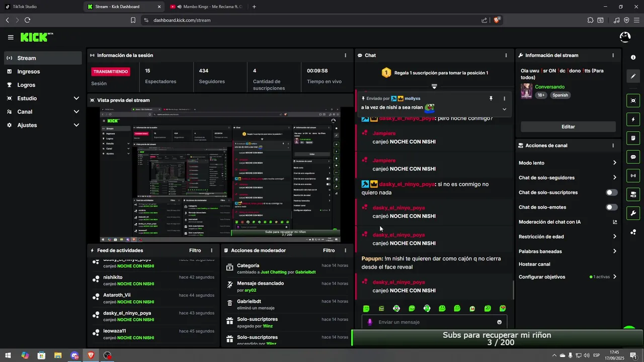
Task: Open Chat de solo-seguidores options arrow
Action: pos(614,177)
